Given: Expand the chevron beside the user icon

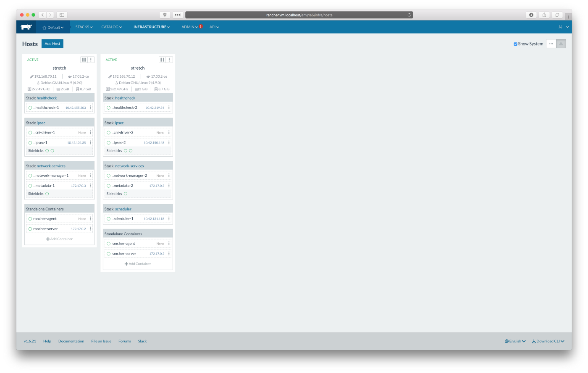Looking at the screenshot, I should (567, 27).
